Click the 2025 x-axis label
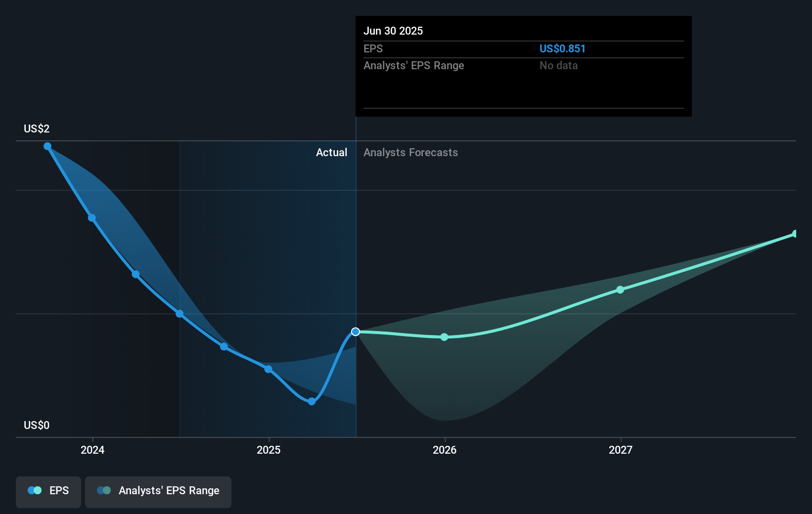The height and width of the screenshot is (514, 812). [269, 450]
